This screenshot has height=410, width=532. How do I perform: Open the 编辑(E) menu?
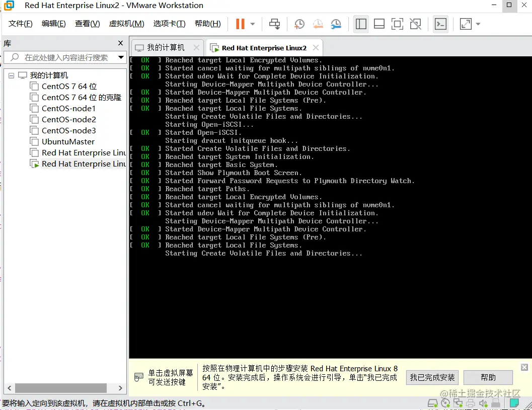coord(54,24)
